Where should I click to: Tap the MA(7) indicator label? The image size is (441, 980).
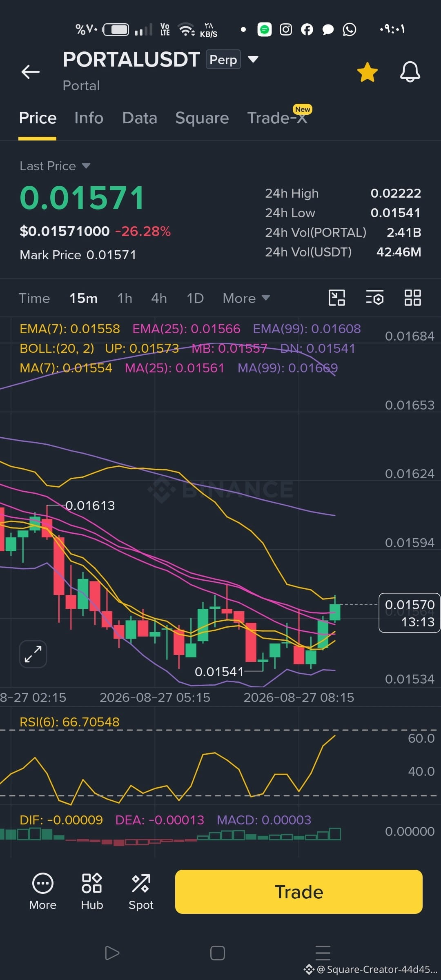pyautogui.click(x=66, y=368)
